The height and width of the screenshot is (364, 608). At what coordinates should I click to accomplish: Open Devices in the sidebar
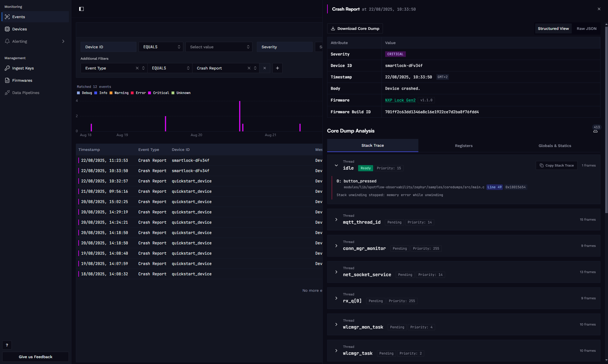[x=35, y=29]
